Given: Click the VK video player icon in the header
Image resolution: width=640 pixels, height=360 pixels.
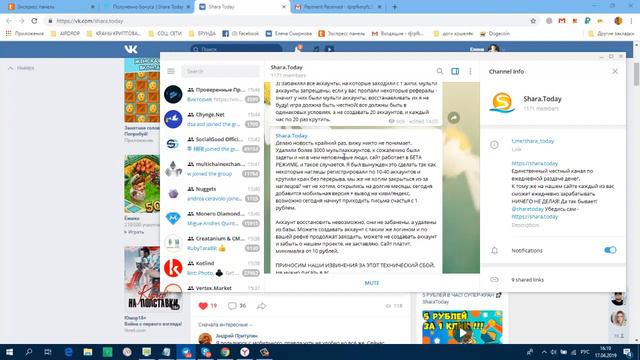Looking at the screenshot, I should 329,49.
